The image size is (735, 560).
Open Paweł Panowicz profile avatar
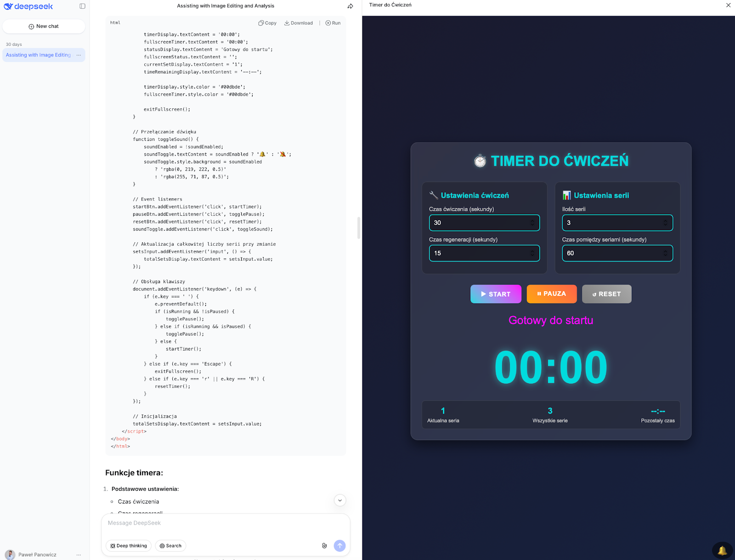point(10,554)
